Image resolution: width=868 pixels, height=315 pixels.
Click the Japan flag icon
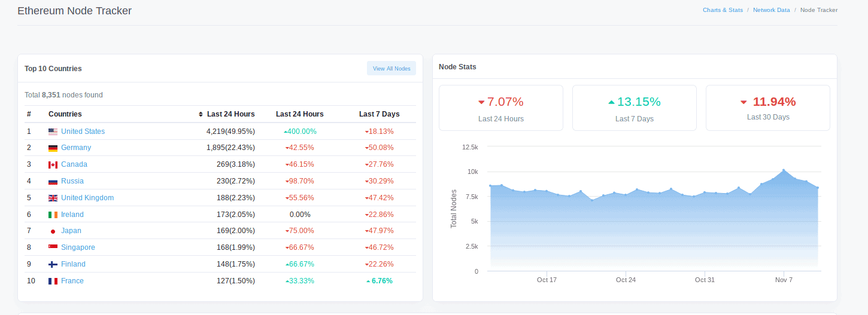click(x=53, y=231)
